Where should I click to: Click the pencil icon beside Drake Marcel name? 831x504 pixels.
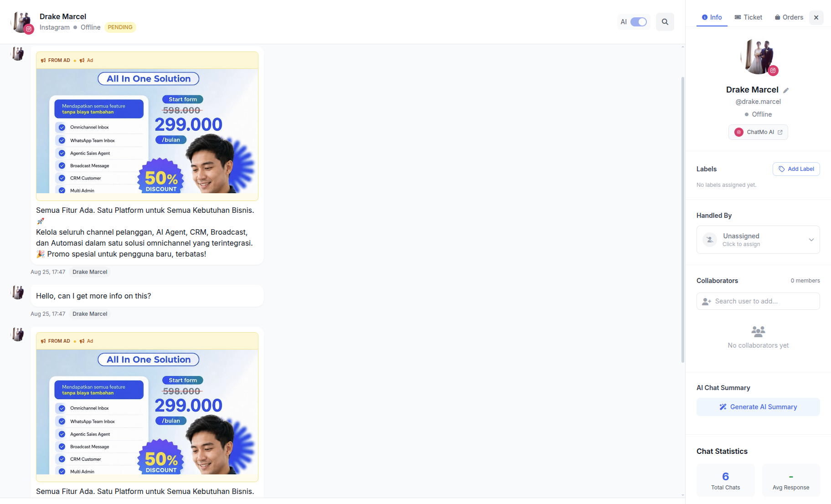pos(786,90)
